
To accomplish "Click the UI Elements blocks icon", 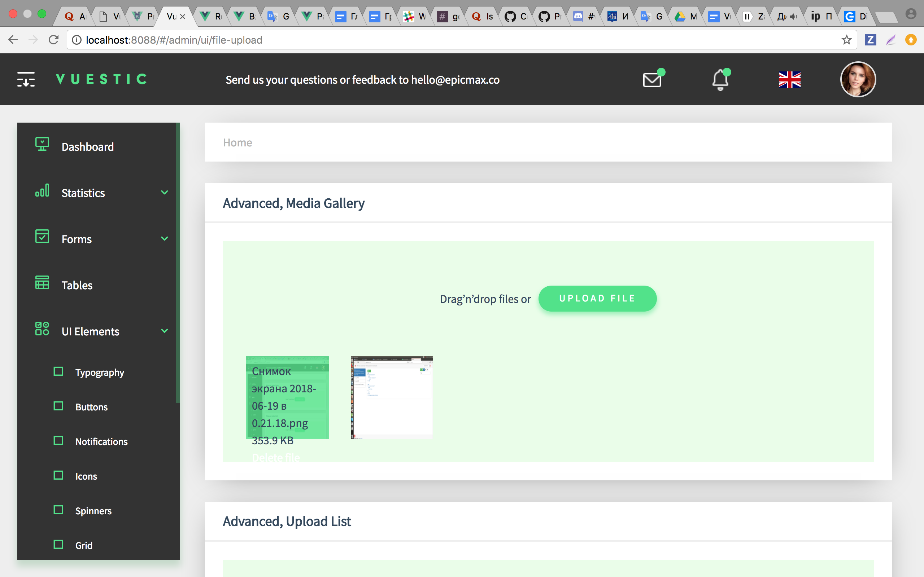I will 42,329.
